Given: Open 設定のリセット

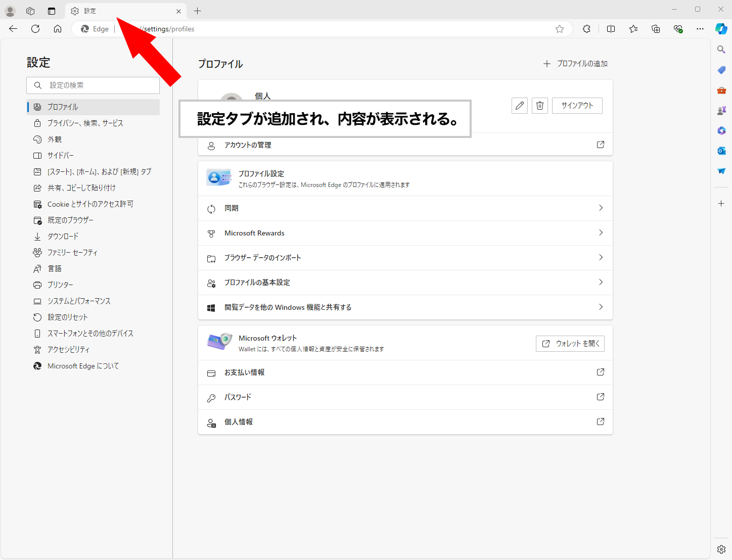Looking at the screenshot, I should 93,317.
